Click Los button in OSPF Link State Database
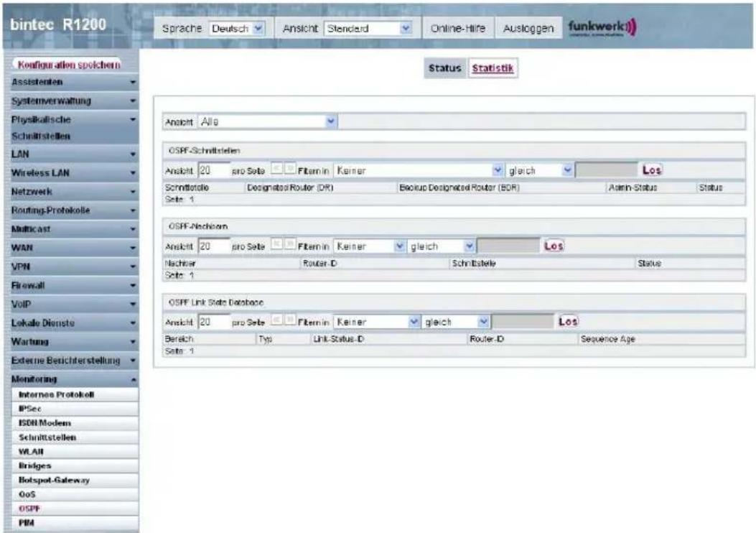Screen dimensions: 756x533 (568, 321)
